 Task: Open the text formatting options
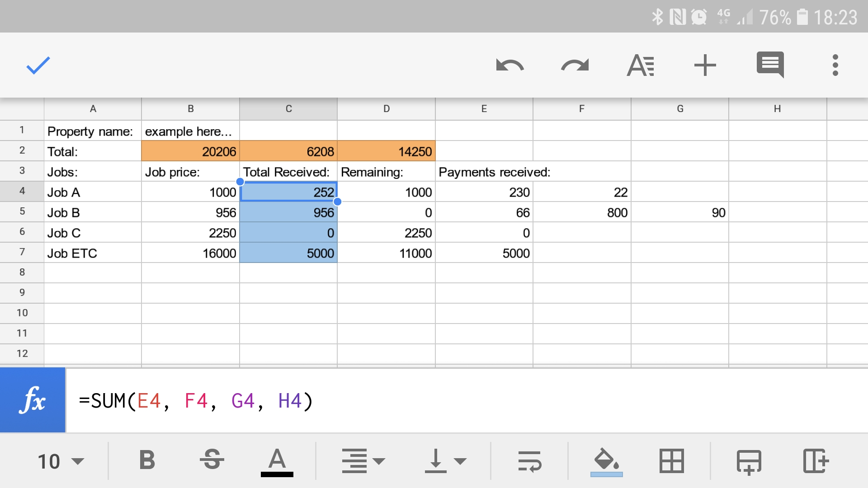pos(640,66)
